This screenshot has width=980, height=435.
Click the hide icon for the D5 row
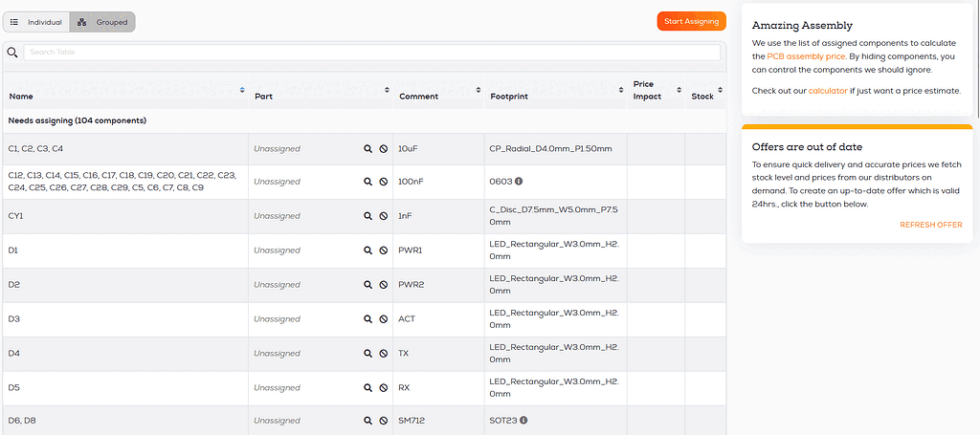(383, 388)
